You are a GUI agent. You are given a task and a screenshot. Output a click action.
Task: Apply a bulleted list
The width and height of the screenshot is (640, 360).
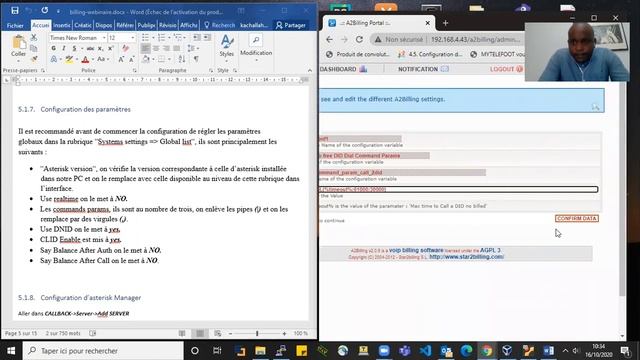pos(145,38)
